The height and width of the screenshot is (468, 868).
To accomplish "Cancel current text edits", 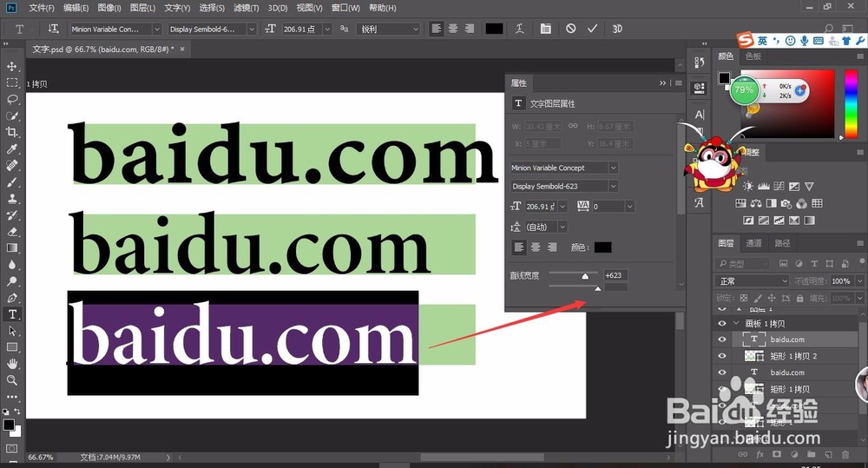I will point(571,29).
